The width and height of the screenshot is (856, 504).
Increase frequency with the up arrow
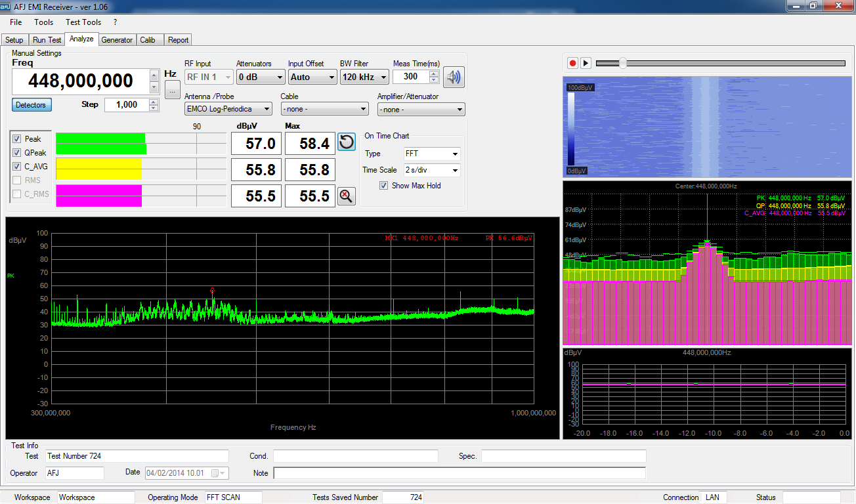pos(154,75)
